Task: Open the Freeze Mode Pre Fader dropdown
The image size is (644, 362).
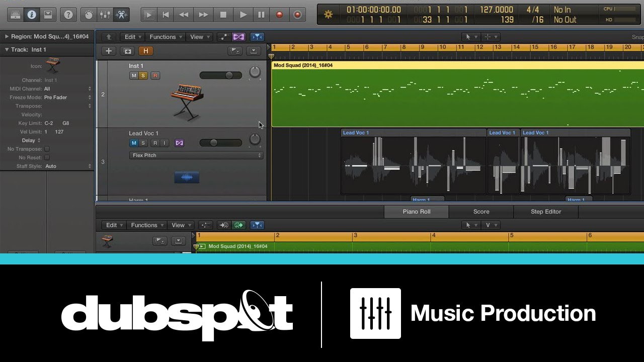Action: point(68,98)
